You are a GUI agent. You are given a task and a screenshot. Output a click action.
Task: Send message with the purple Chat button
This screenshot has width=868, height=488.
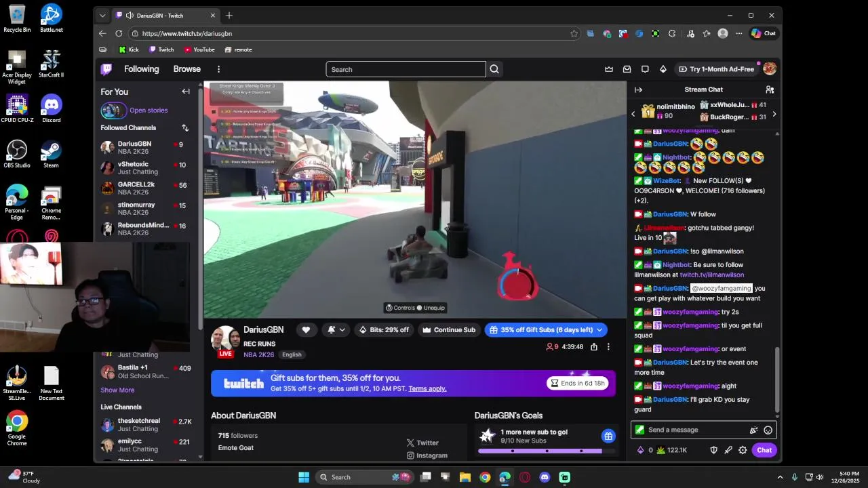pos(764,450)
